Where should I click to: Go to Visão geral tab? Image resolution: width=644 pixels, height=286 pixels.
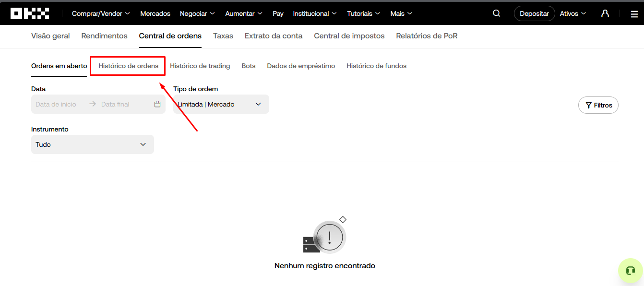[x=50, y=36]
